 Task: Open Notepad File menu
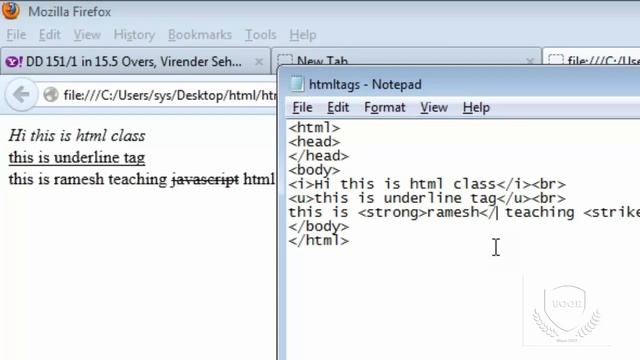click(302, 107)
